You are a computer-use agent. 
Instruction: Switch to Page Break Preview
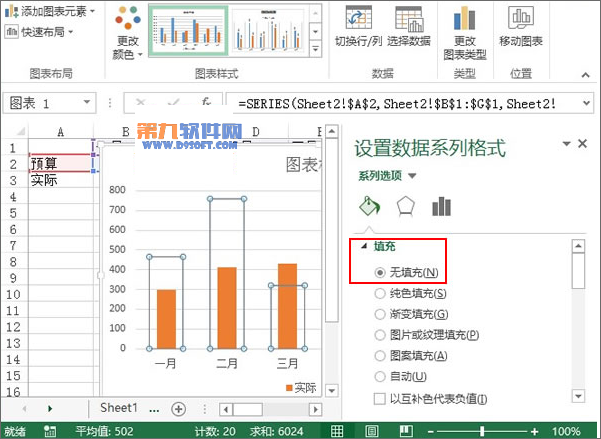(406, 431)
